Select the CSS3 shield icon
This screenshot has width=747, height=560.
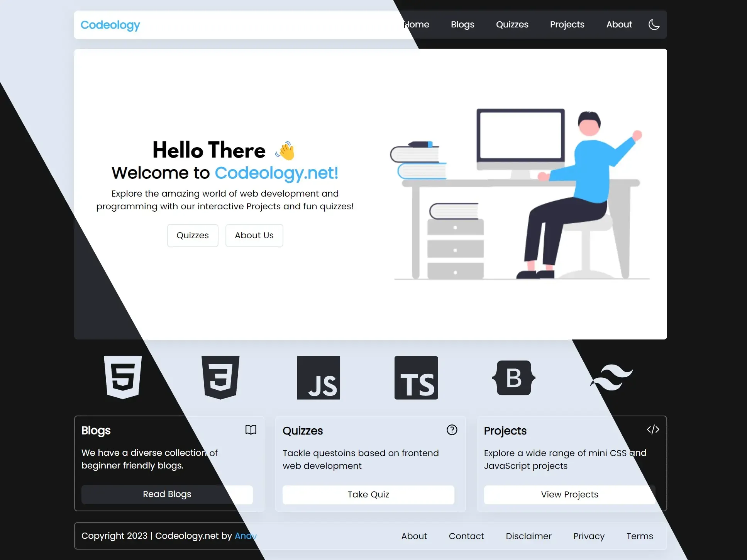[220, 378]
